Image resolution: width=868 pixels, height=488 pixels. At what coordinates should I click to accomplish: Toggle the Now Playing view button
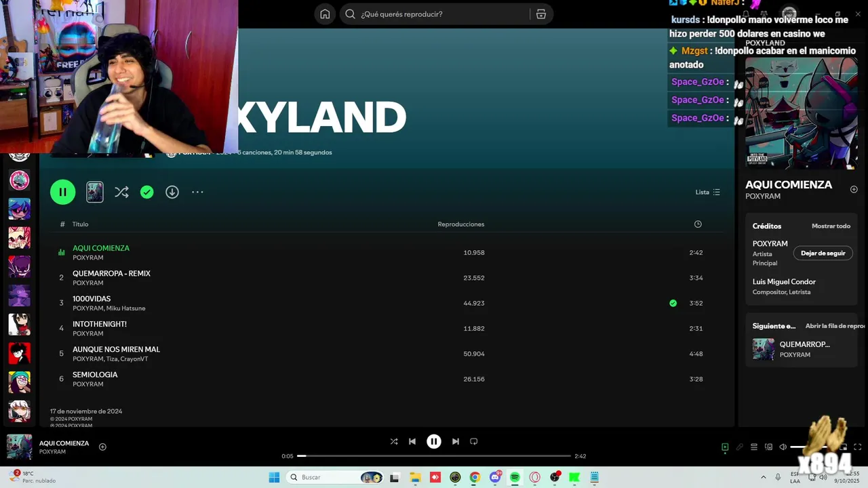tap(725, 447)
